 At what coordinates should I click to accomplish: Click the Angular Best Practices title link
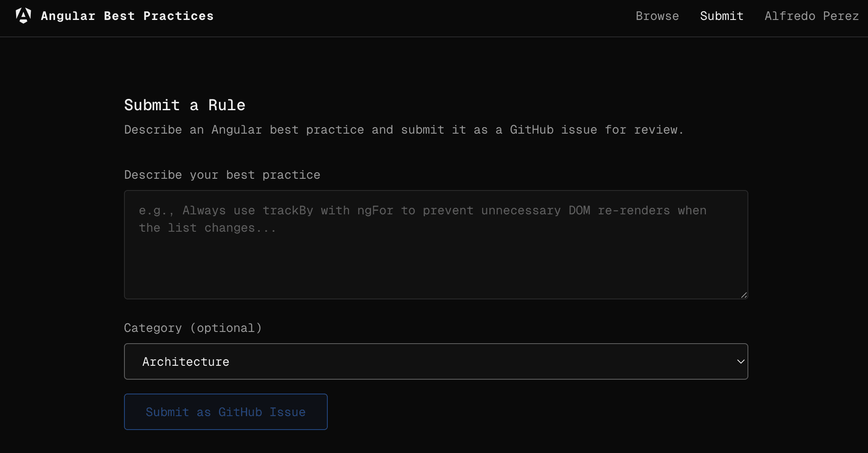click(127, 16)
